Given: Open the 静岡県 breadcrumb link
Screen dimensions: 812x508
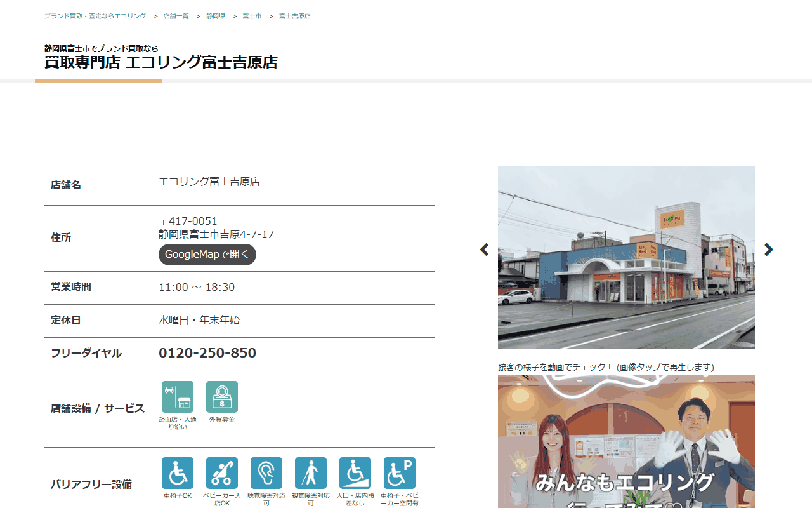Looking at the screenshot, I should 216,16.
